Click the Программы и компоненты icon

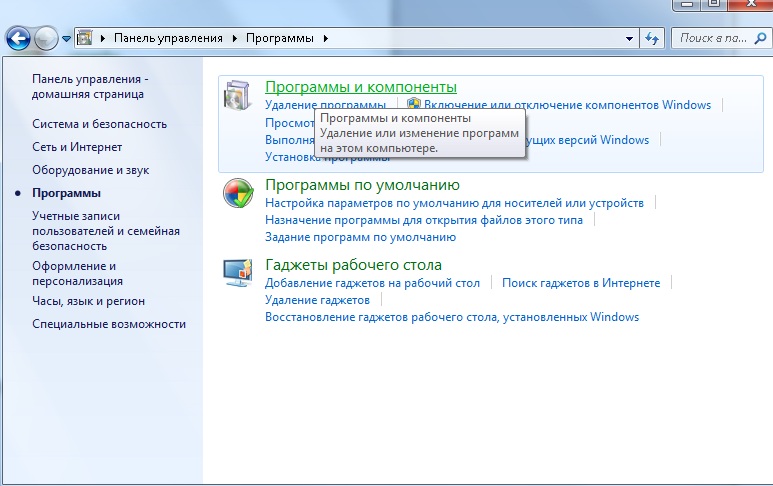[x=238, y=95]
